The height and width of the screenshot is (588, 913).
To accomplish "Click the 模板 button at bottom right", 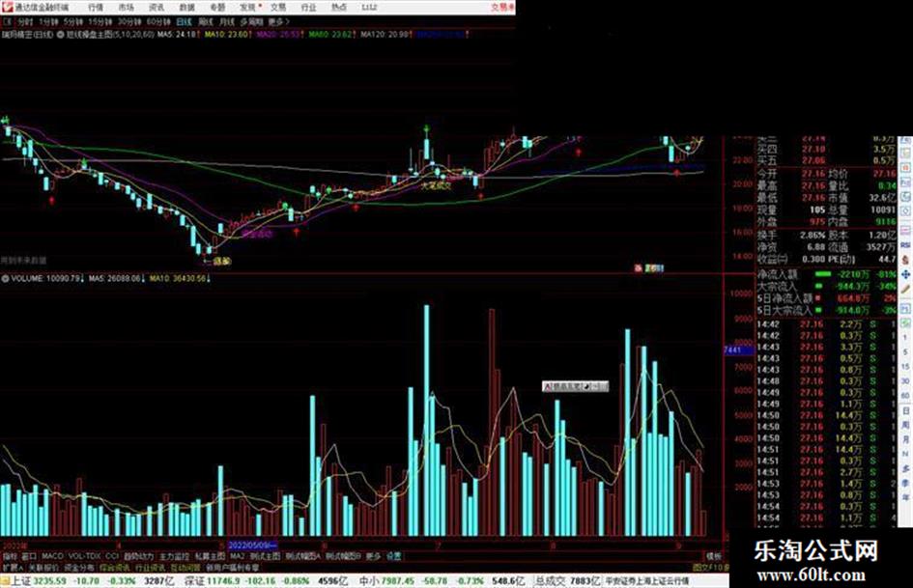I will (713, 556).
